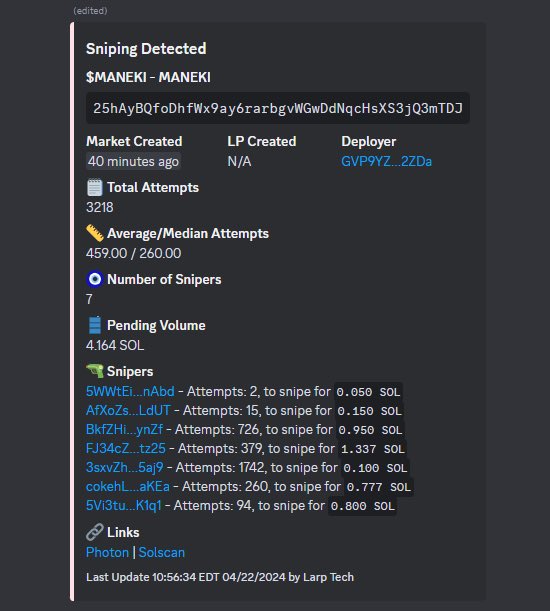Click the token contract address code block
Image resolution: width=550 pixels, height=611 pixels.
[278, 108]
